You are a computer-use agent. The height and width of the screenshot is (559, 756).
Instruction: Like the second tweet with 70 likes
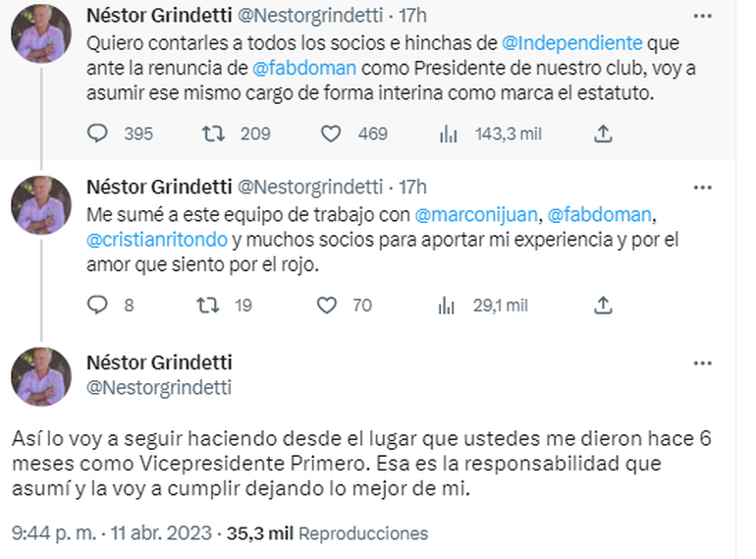[x=327, y=306]
